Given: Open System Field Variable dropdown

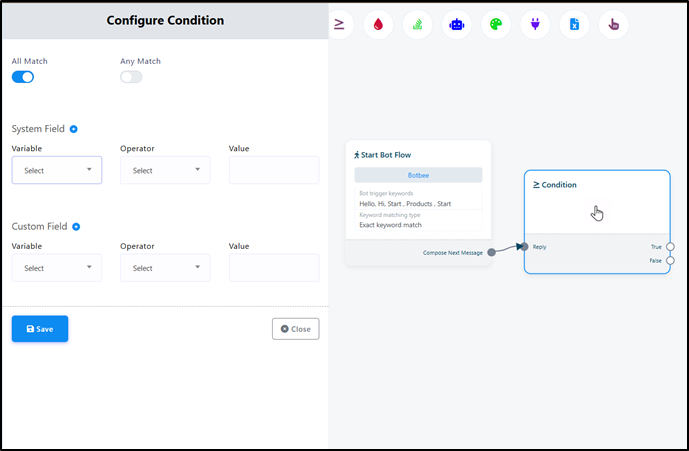Looking at the screenshot, I should coord(57,170).
